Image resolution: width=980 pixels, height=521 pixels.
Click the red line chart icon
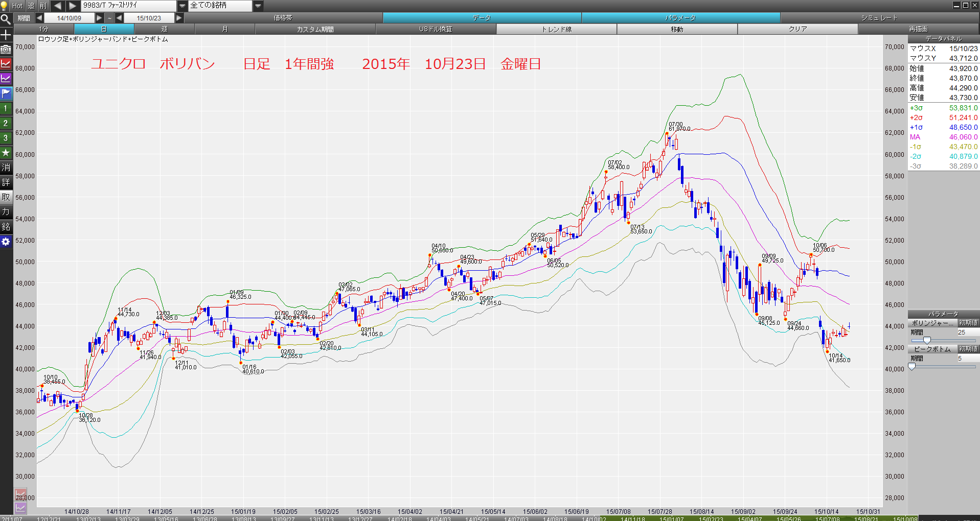pos(6,64)
